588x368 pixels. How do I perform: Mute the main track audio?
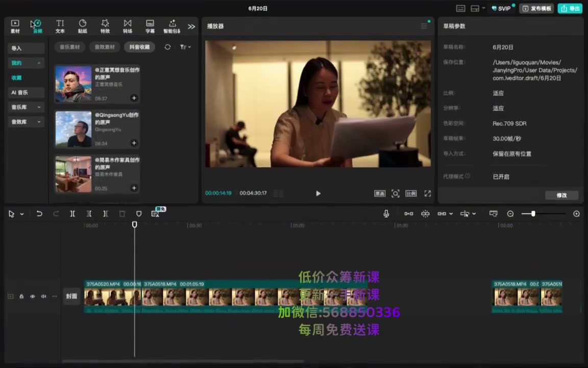pyautogui.click(x=43, y=296)
